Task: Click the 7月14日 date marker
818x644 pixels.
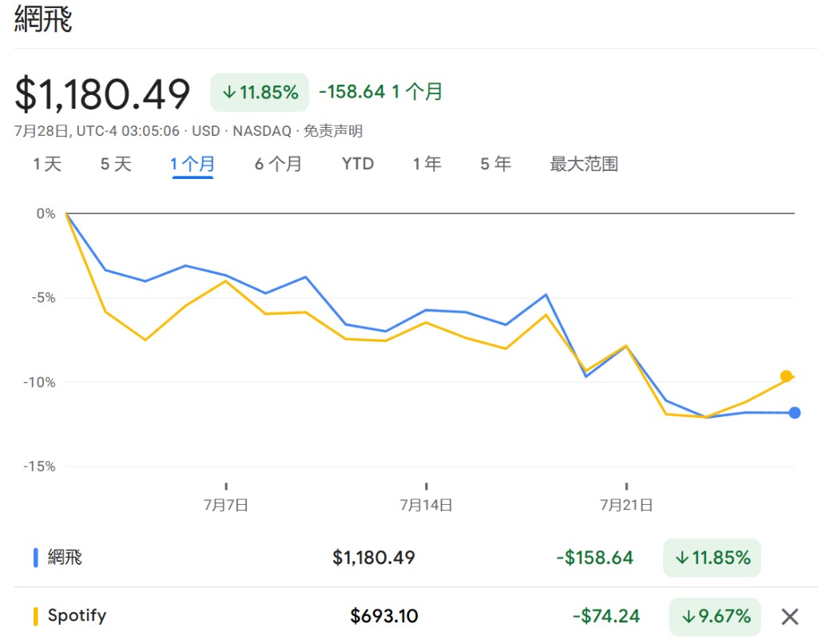Action: tap(426, 505)
